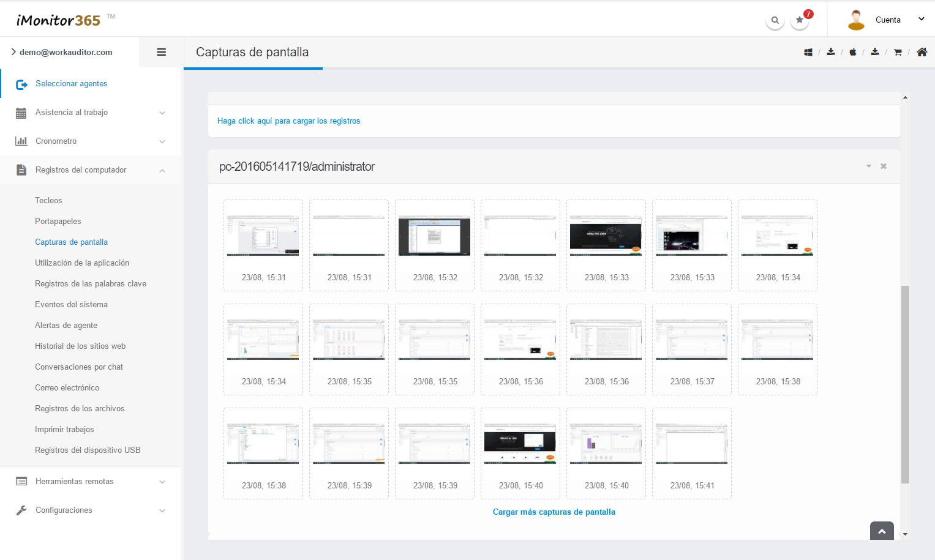Go to home via house icon
935x560 pixels.
click(922, 52)
